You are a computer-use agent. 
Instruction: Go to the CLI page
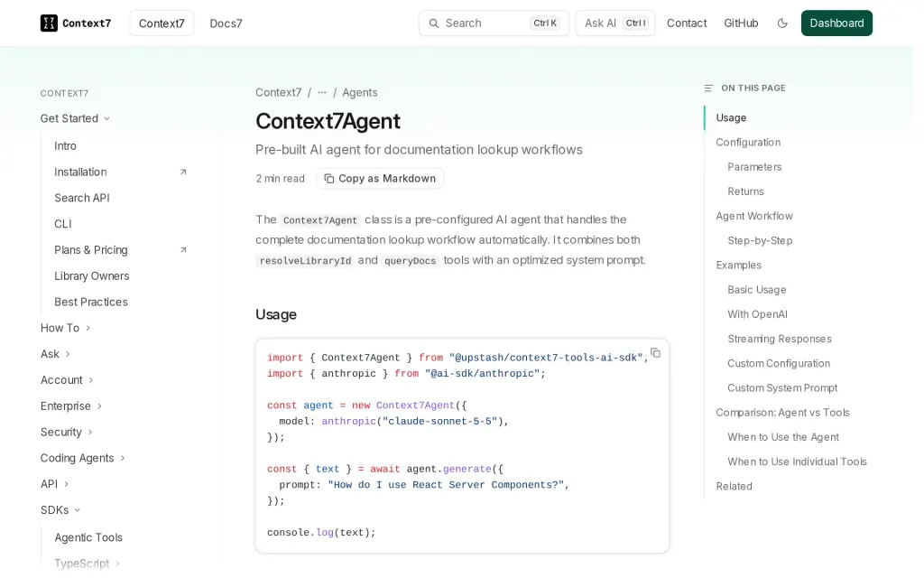[x=63, y=224]
